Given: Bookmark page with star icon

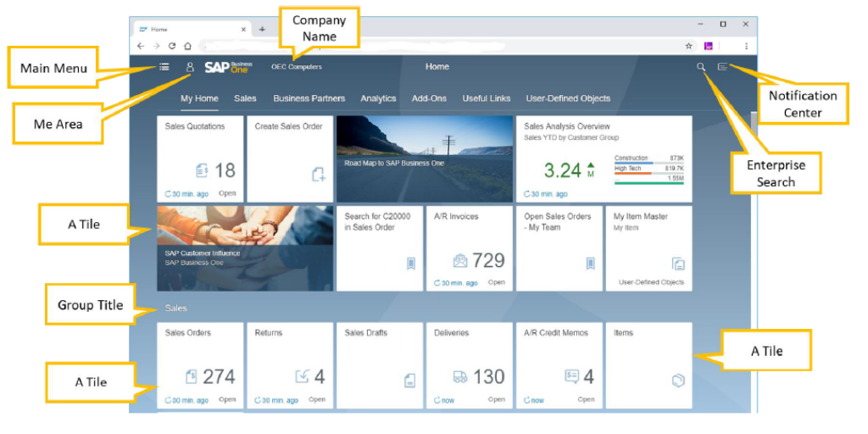Looking at the screenshot, I should point(688,46).
